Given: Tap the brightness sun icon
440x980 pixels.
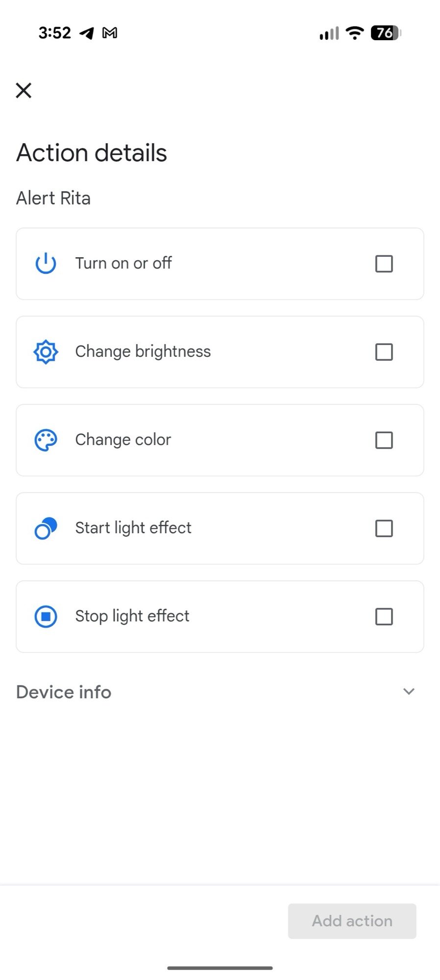Looking at the screenshot, I should coord(46,352).
